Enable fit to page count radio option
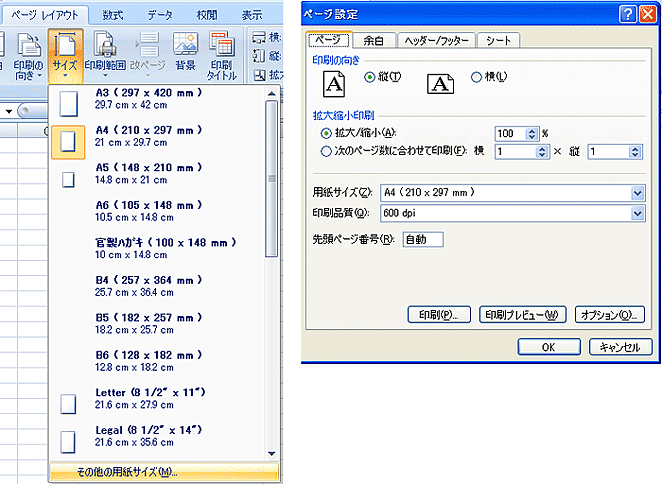Viewport: 662px width, 484px height. tap(326, 152)
